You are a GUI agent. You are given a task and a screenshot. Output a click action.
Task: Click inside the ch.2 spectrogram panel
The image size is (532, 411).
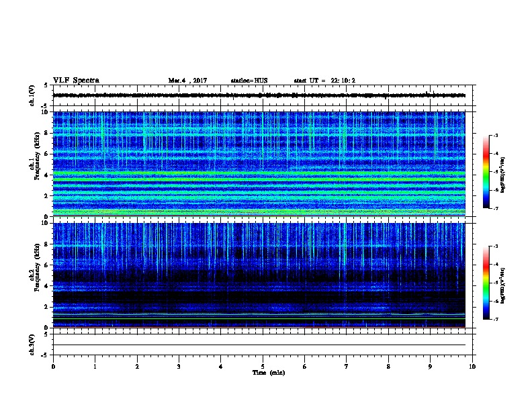[259, 275]
